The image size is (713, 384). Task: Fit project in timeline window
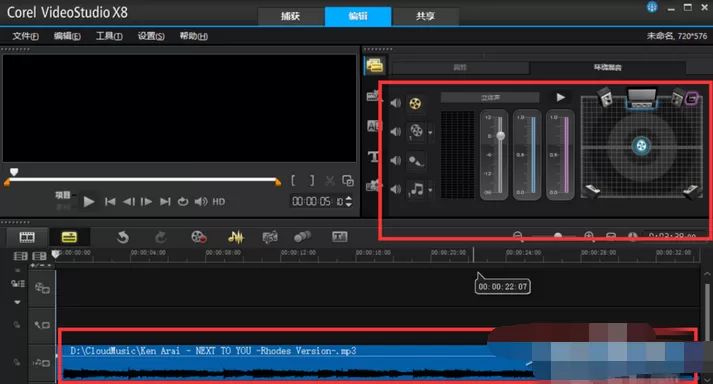(x=611, y=236)
